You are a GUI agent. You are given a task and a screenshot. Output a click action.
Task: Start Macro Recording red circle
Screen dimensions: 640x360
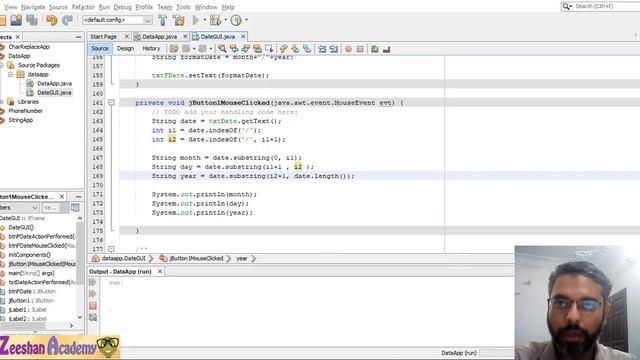click(x=348, y=49)
